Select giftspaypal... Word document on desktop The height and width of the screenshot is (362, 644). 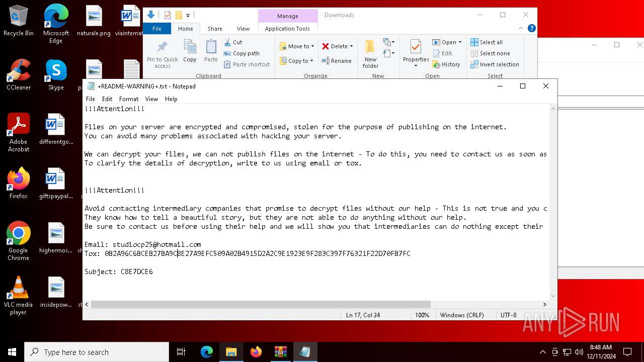[x=56, y=183]
